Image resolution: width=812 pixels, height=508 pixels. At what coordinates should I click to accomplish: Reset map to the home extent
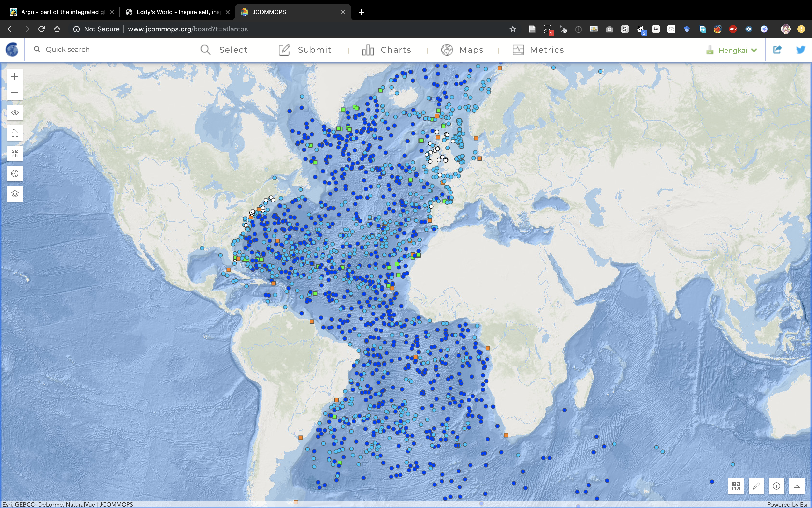15,133
